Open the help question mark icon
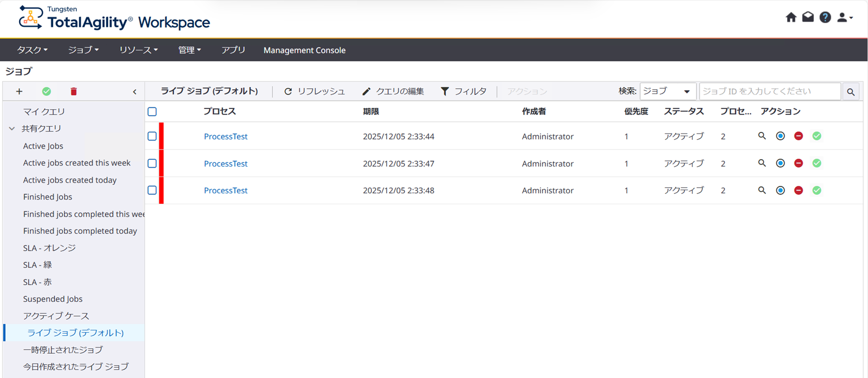This screenshot has width=868, height=378. [x=825, y=17]
